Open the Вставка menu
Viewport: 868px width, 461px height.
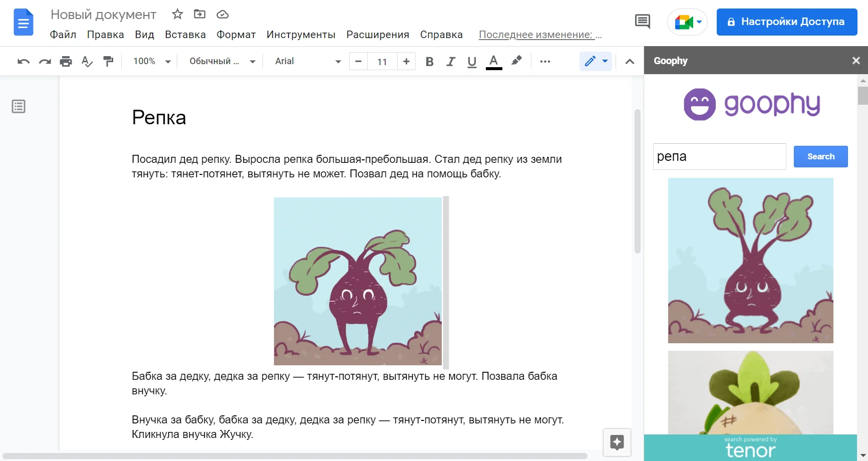pyautogui.click(x=185, y=35)
